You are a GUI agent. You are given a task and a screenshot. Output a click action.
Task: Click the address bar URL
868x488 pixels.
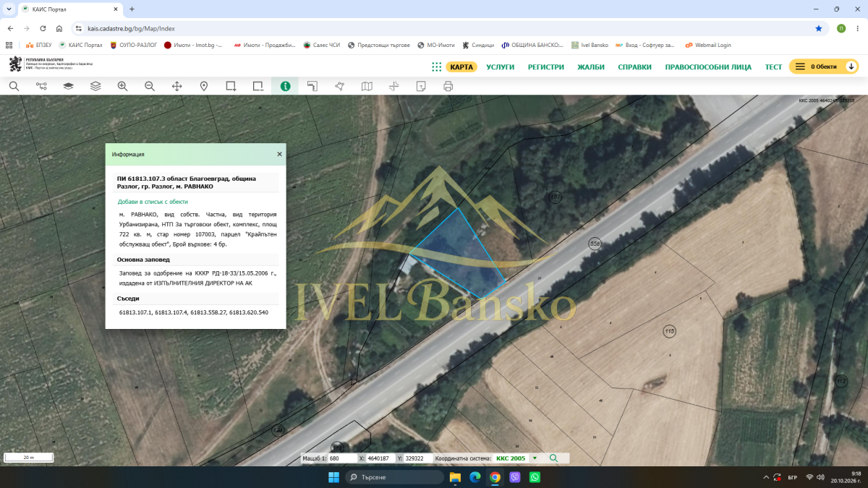pos(132,28)
